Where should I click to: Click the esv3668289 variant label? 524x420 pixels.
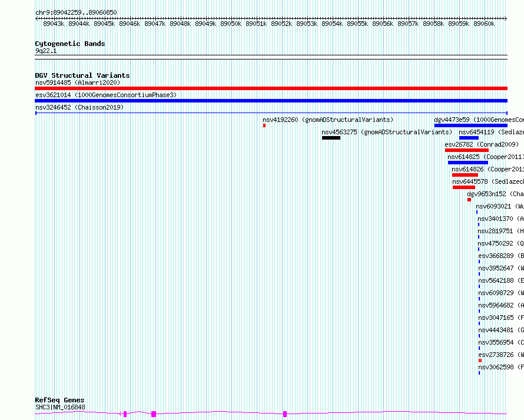tap(501, 256)
